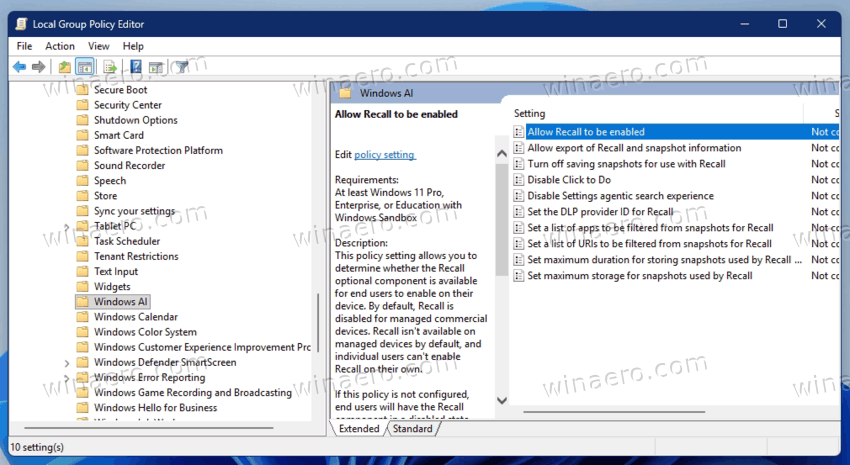
Task: Select Windows Game Recording and Broadcasting folder
Action: point(192,393)
